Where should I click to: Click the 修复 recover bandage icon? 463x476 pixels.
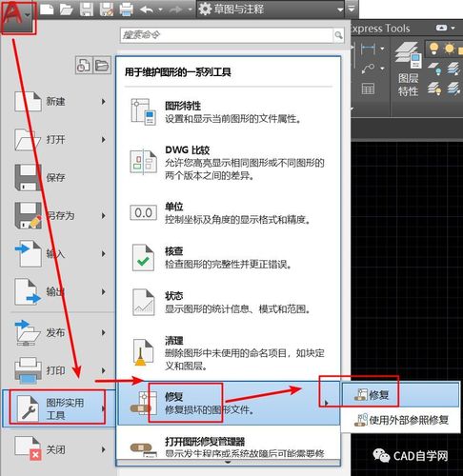tap(144, 404)
